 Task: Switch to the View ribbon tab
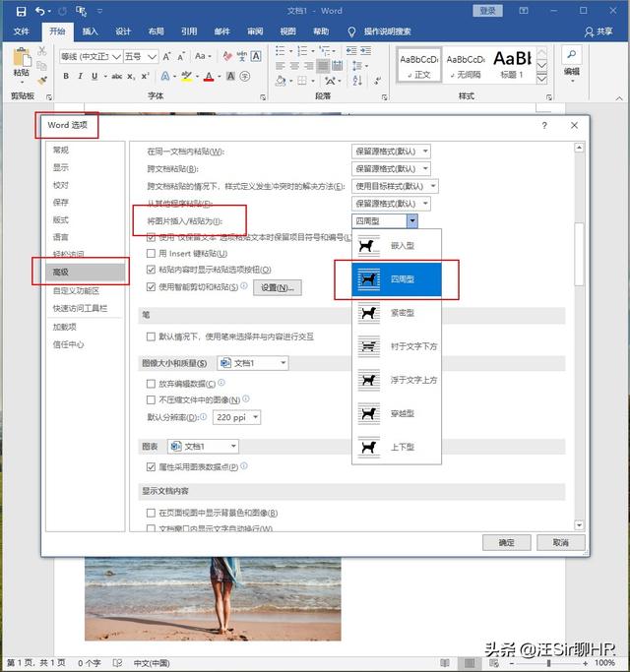tap(288, 31)
